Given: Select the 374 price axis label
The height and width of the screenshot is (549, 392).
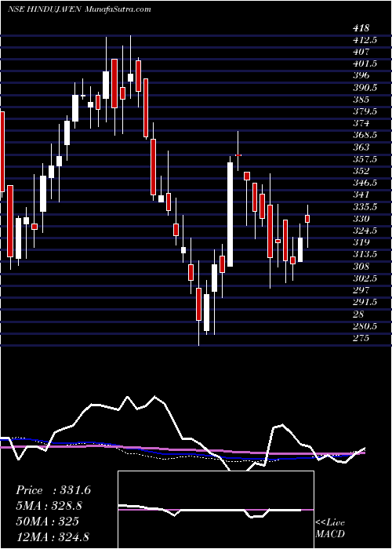Looking at the screenshot, I should 361,124.
